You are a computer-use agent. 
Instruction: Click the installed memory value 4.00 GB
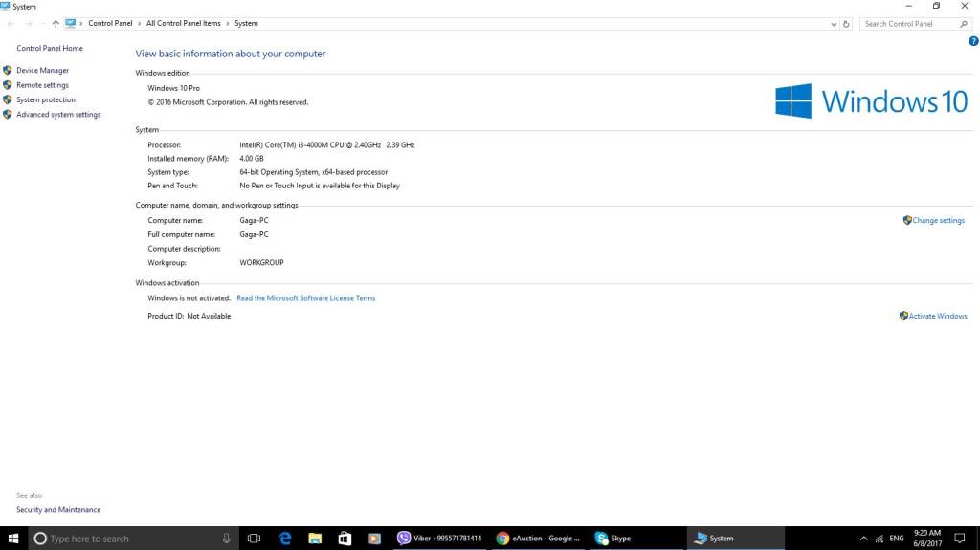coord(252,159)
